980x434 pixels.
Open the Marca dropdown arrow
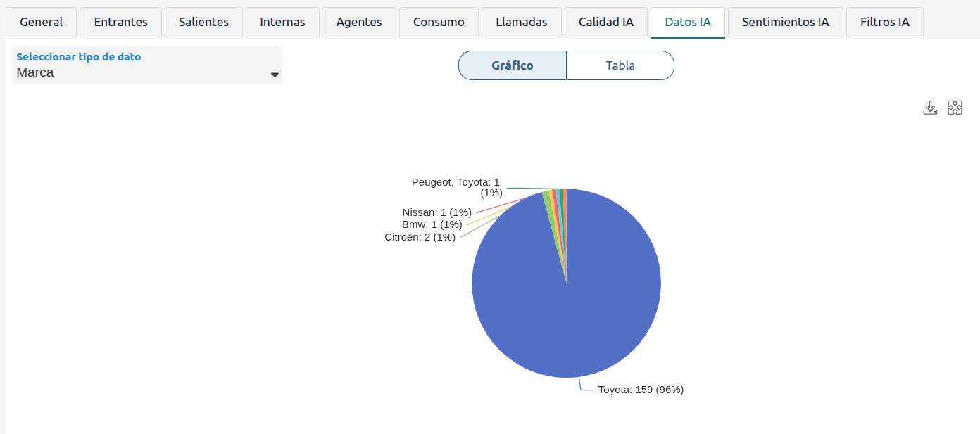click(275, 75)
